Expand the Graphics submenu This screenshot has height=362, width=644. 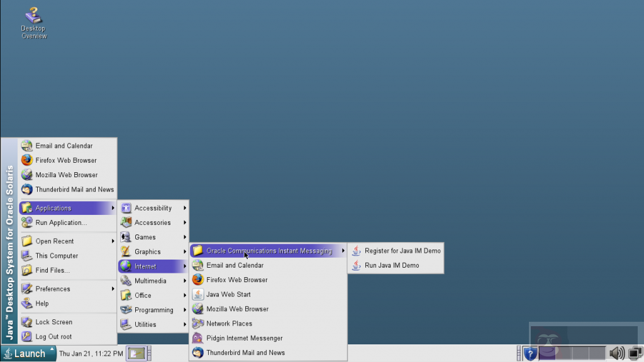tap(147, 251)
